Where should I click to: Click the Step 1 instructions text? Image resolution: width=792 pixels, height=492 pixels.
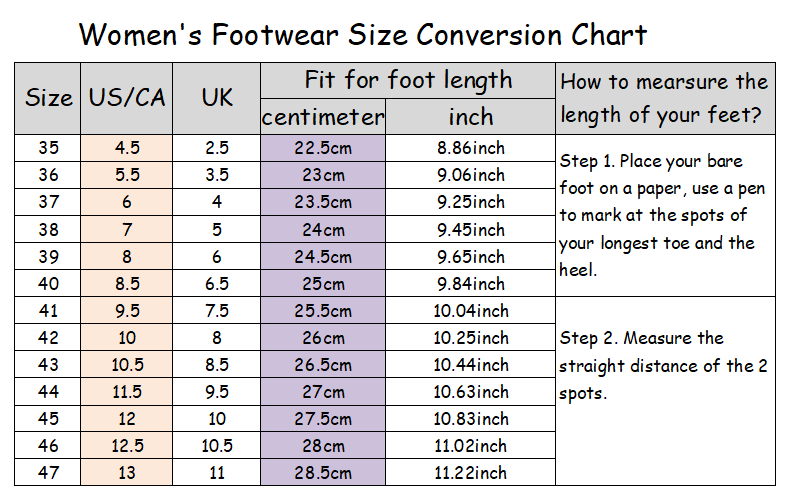click(x=662, y=216)
